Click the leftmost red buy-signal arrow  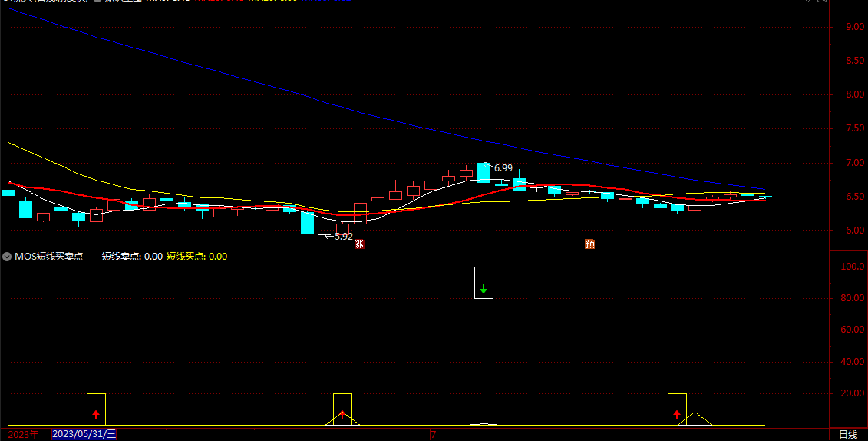tap(96, 414)
